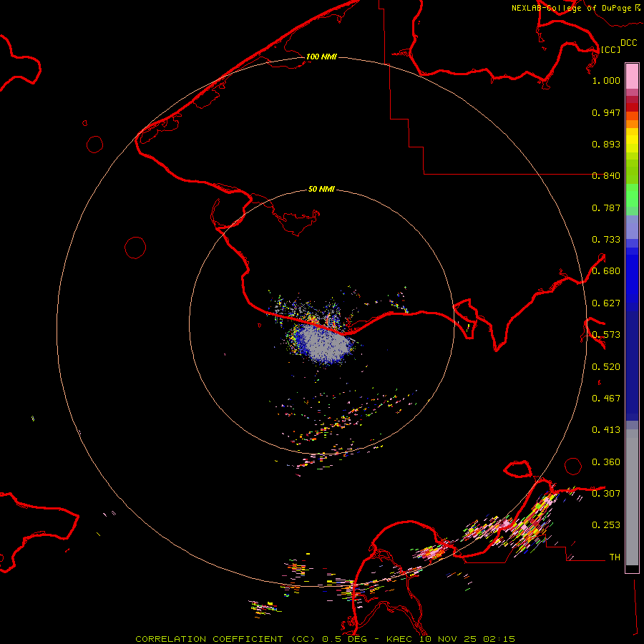This screenshot has width=644, height=644.
Task: Click the 0.573 color scale value
Action: [x=606, y=335]
